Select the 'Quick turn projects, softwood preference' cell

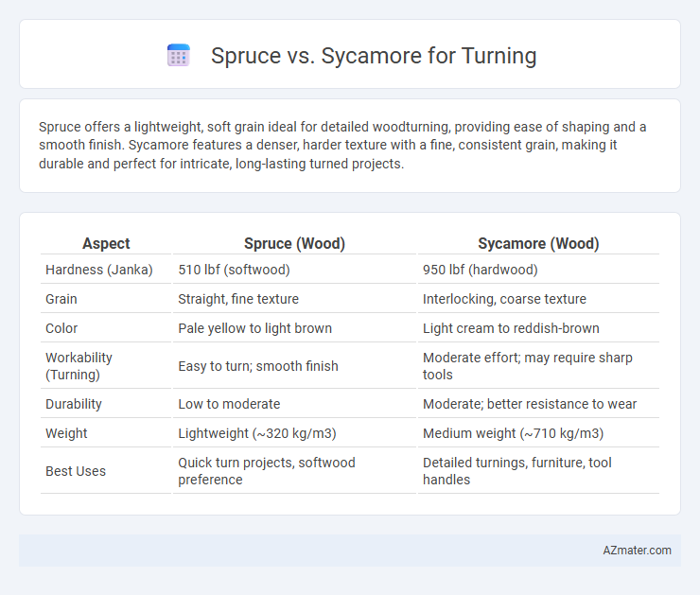pyautogui.click(x=294, y=471)
